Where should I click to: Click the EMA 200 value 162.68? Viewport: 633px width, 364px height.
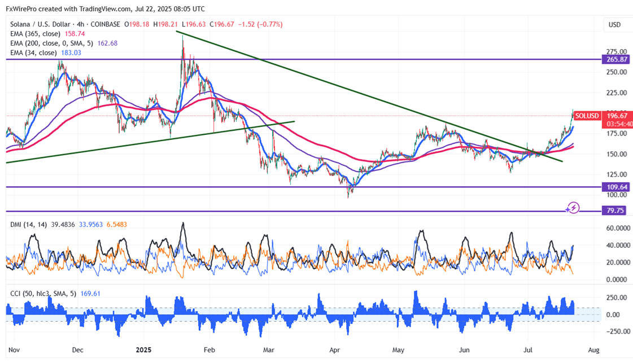pos(107,43)
